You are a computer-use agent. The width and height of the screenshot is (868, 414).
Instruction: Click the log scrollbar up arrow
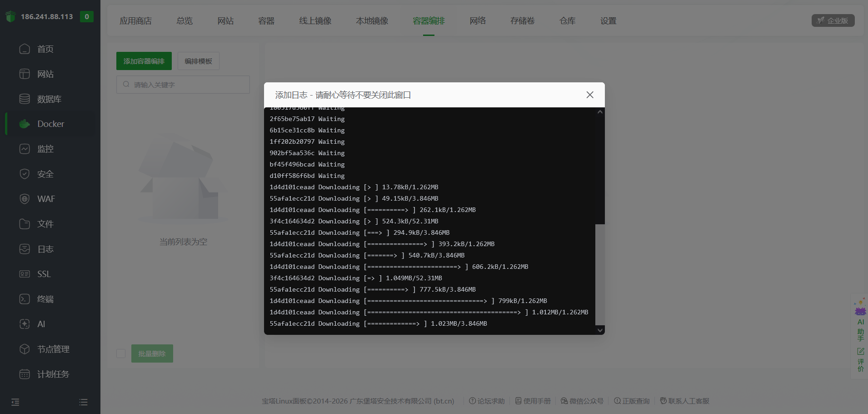click(600, 112)
